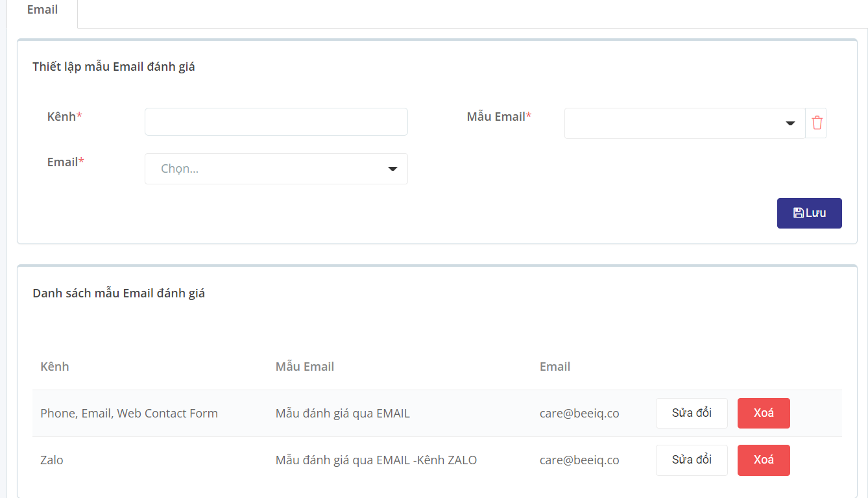
Task: Select the 'Zalo' channel cell
Action: click(x=52, y=460)
